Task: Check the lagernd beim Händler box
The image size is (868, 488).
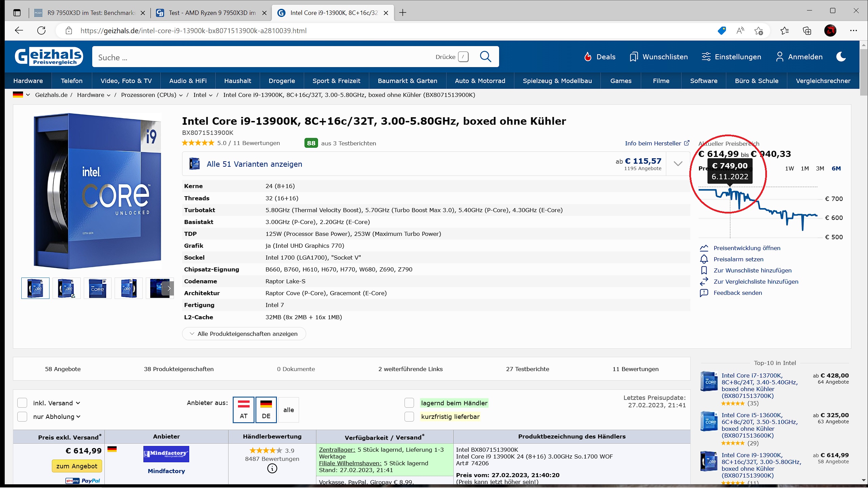Action: 409,403
